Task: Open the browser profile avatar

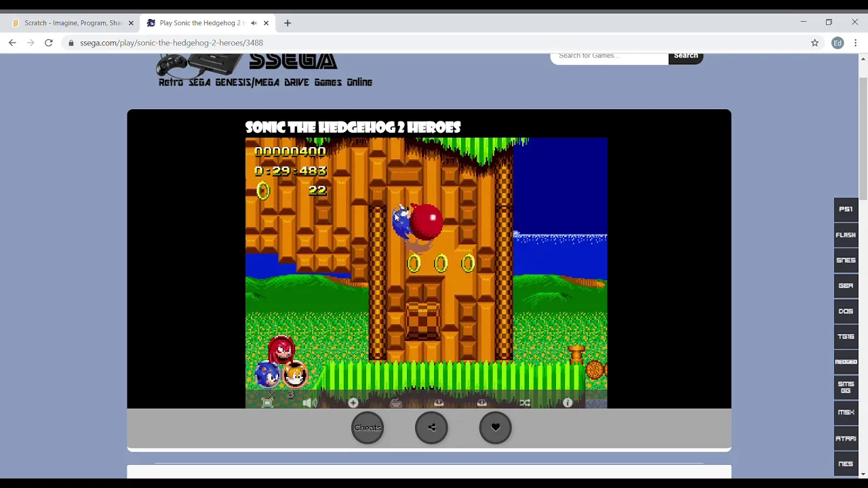Action: (837, 43)
